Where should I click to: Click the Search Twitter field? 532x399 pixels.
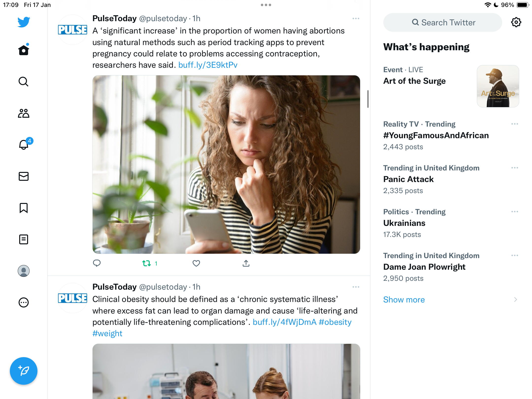(443, 22)
